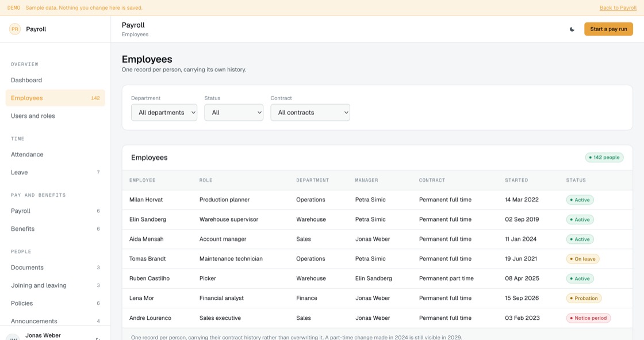Open Policies in the sidebar
The image size is (644, 340).
tap(55, 303)
